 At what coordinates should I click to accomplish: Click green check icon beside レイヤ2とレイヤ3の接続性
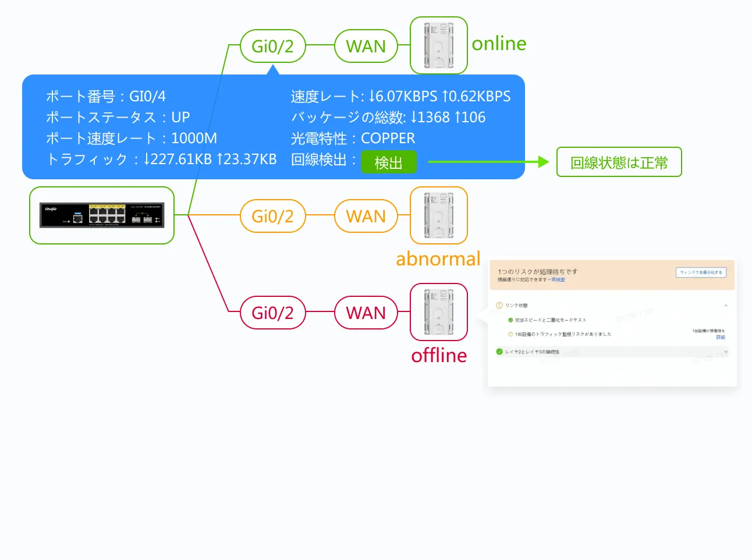(499, 352)
